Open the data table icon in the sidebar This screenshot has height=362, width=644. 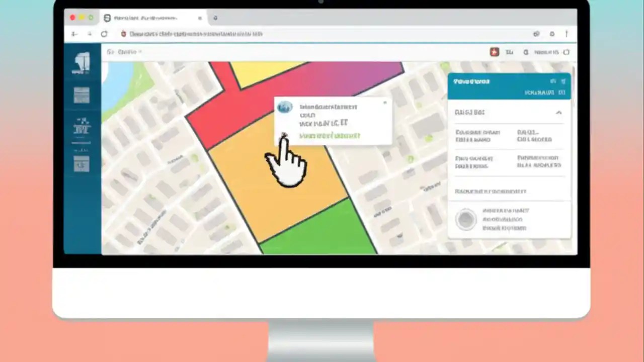tap(82, 96)
